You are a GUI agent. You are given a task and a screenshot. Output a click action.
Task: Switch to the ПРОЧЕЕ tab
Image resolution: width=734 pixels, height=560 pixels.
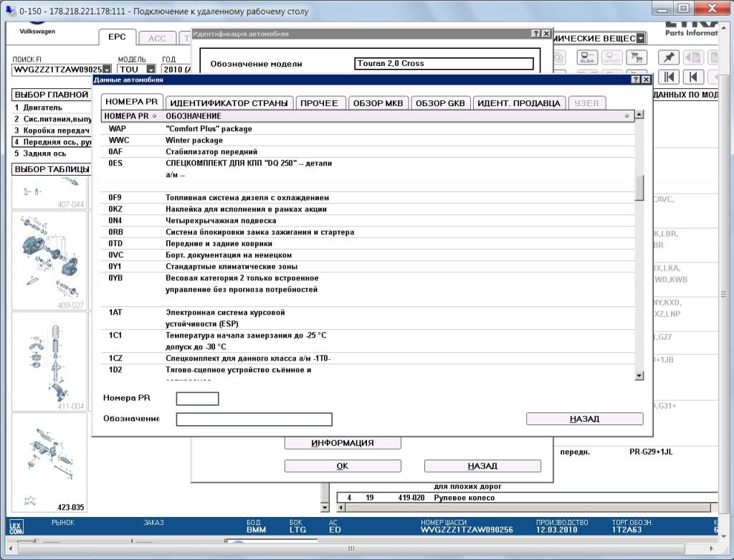point(319,103)
